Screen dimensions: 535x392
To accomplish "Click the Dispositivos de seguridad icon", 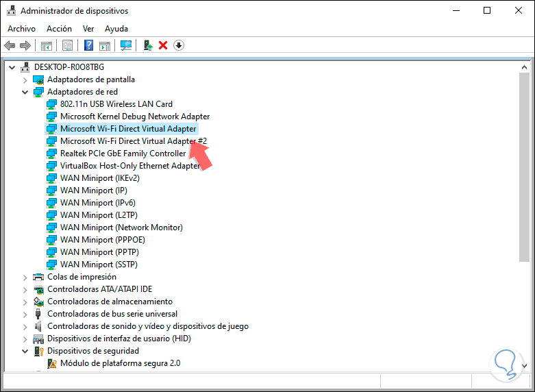I will 38,351.
